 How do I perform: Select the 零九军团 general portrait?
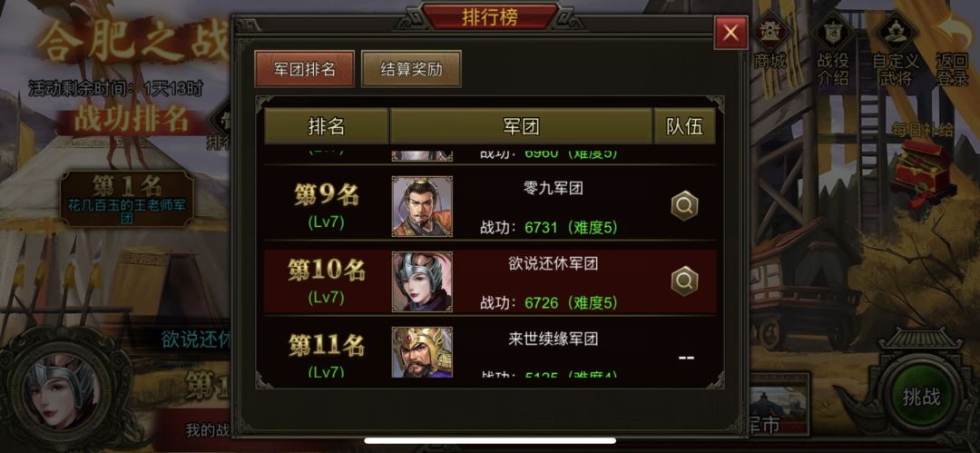point(422,206)
